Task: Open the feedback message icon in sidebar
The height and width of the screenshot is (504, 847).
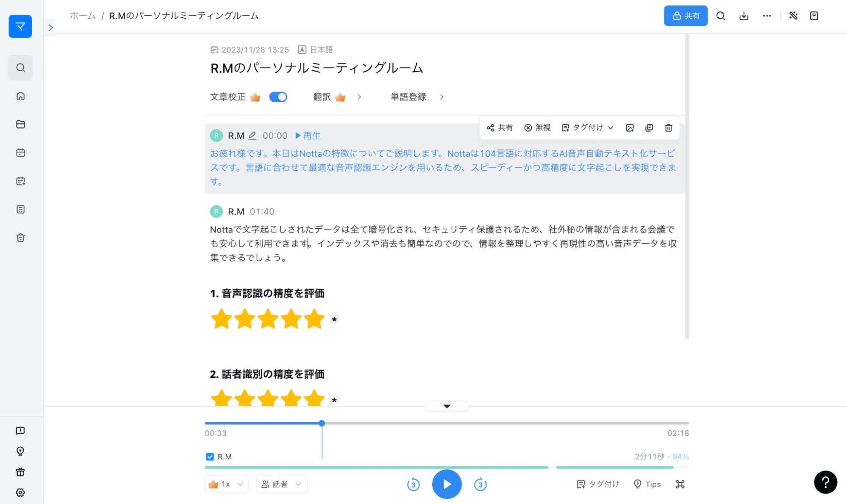Action: click(x=20, y=431)
